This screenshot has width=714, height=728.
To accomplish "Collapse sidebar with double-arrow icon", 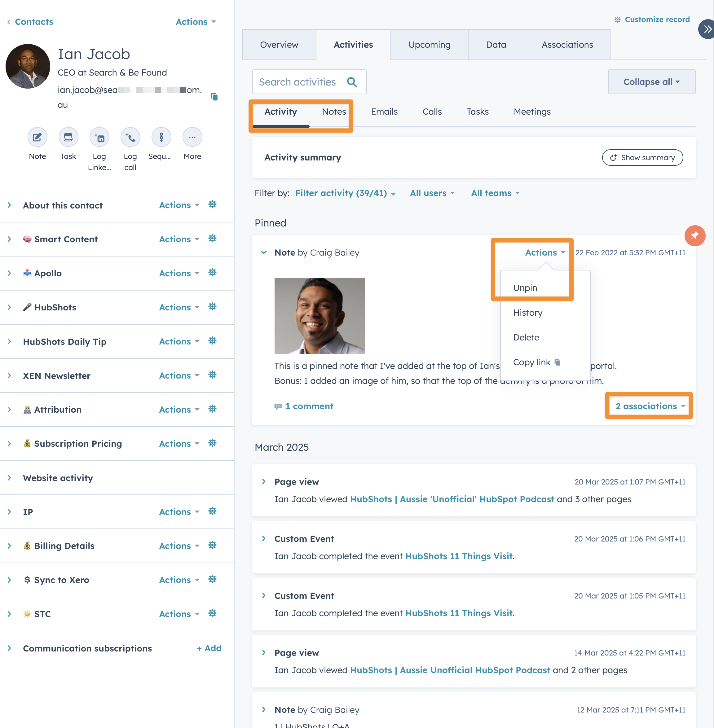I will coord(707,29).
